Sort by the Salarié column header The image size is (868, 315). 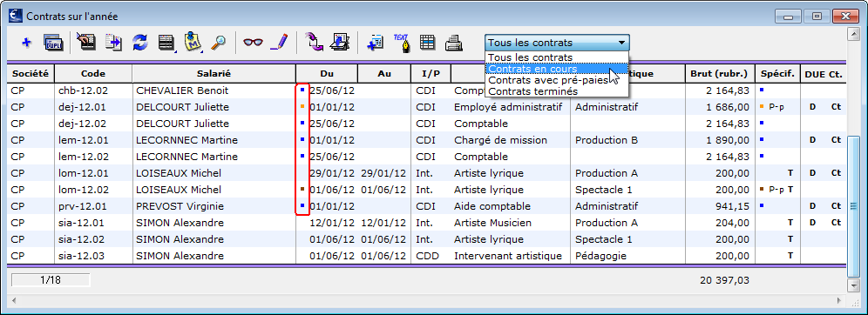tap(214, 73)
